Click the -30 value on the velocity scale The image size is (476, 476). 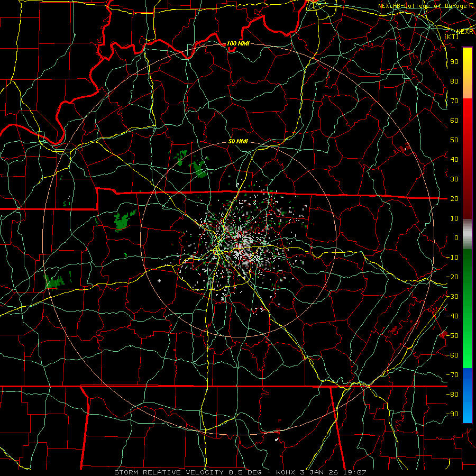452,297
